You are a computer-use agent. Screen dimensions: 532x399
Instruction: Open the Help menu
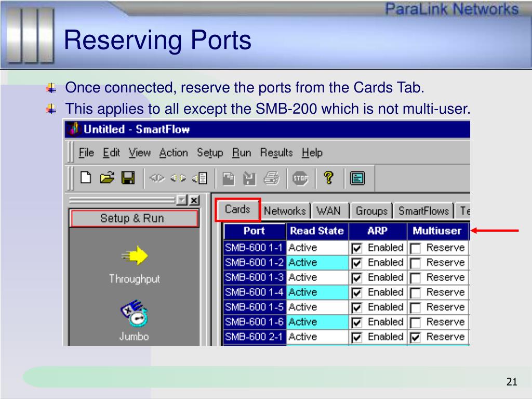(x=312, y=153)
